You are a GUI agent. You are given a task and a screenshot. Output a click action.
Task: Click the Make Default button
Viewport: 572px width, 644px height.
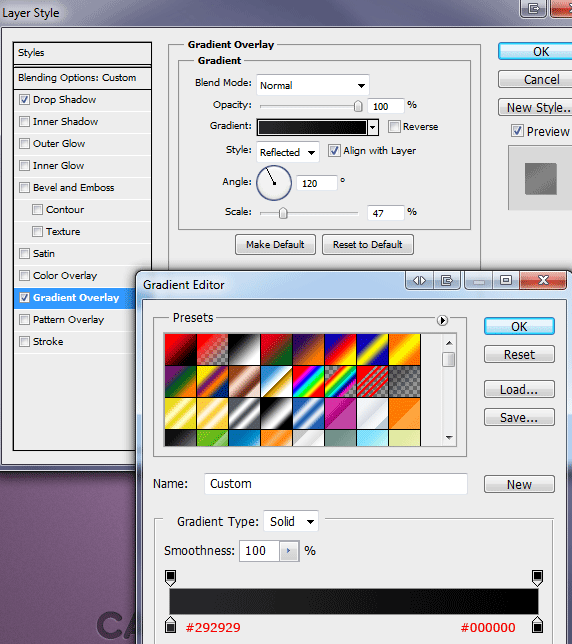point(275,245)
